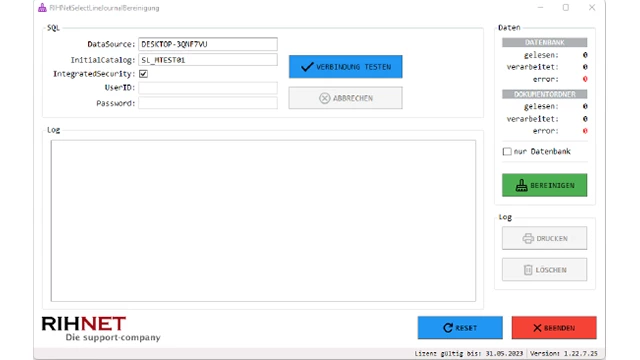This screenshot has height=360, width=640.
Task: Click the Version 1.22.7.25 status text
Action: 564,353
